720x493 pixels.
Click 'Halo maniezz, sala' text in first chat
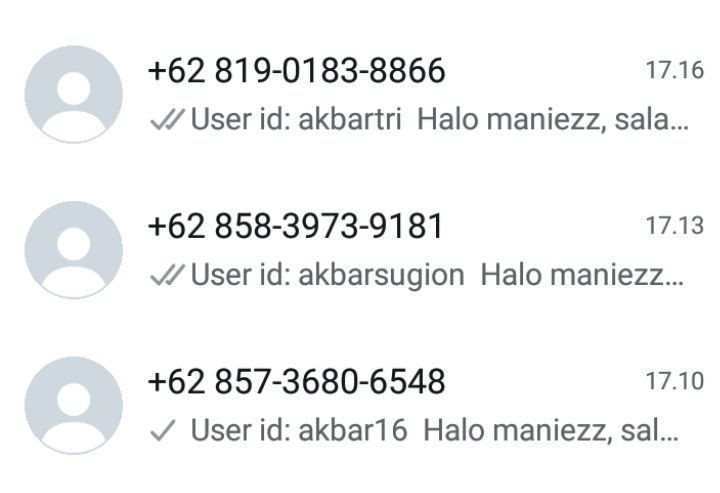(x=545, y=119)
